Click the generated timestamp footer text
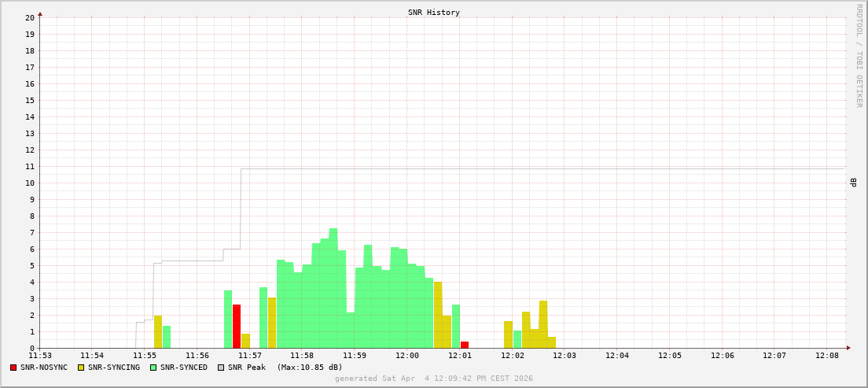Screen dimensions: 868x388 [x=434, y=379]
